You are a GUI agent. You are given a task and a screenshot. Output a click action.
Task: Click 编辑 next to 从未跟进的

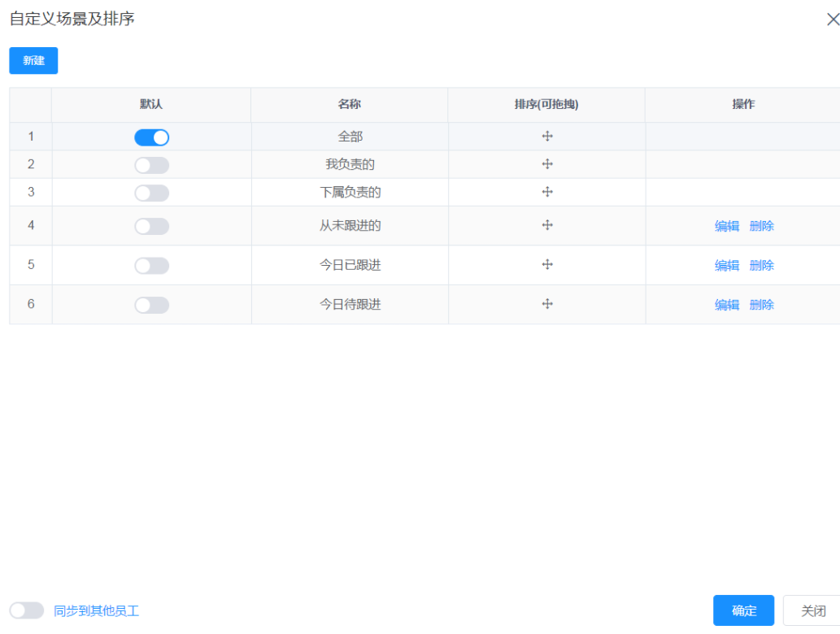[725, 225]
